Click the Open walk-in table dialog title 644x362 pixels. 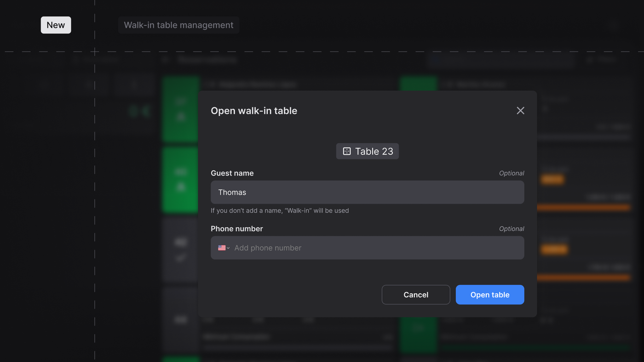click(x=254, y=111)
